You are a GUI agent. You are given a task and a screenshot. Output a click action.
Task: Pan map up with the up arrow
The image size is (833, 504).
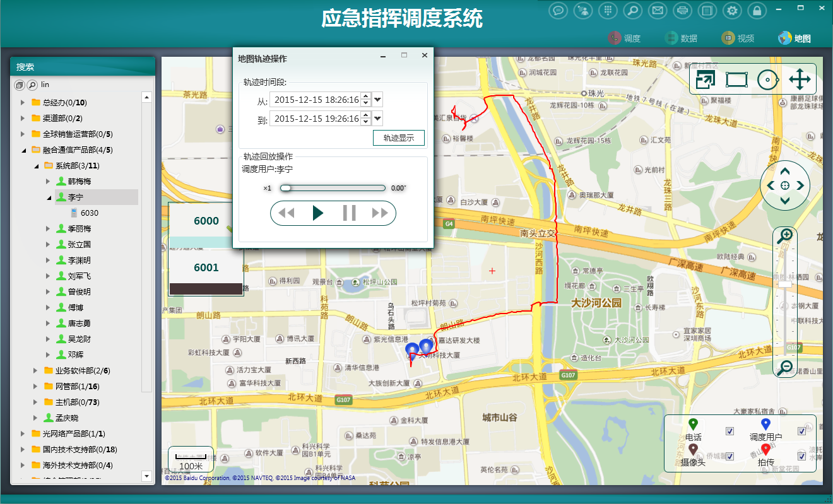coord(785,171)
